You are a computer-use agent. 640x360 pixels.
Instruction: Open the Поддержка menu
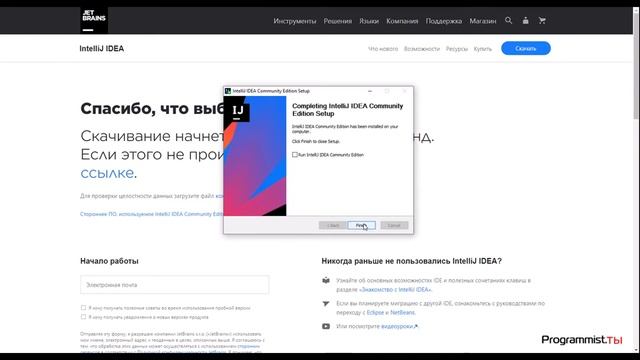(x=444, y=21)
